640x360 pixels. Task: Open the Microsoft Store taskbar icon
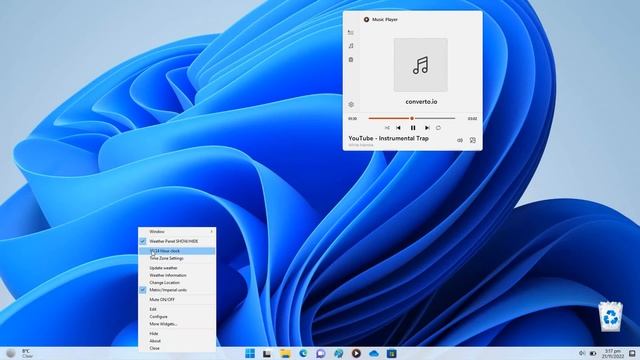click(391, 353)
